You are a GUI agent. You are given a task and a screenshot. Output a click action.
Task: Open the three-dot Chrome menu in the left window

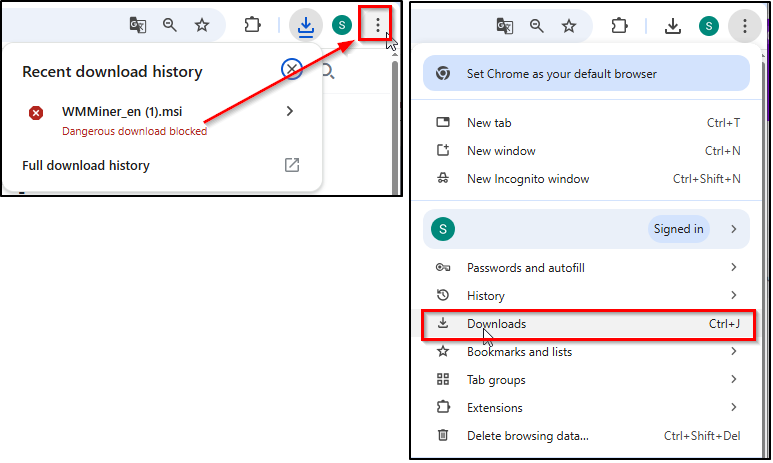point(378,25)
